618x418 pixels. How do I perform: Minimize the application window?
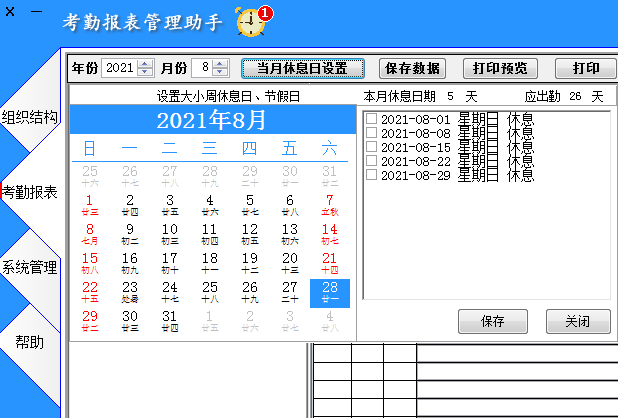pos(37,12)
